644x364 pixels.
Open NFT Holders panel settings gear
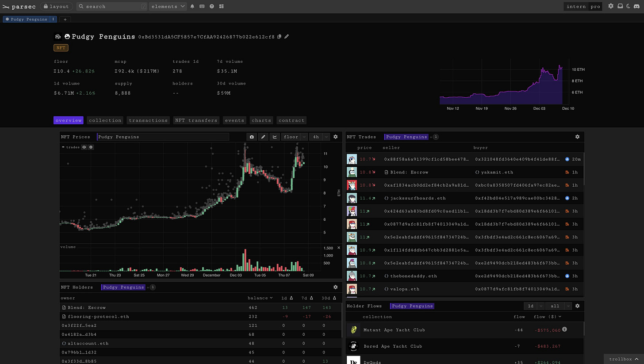335,287
